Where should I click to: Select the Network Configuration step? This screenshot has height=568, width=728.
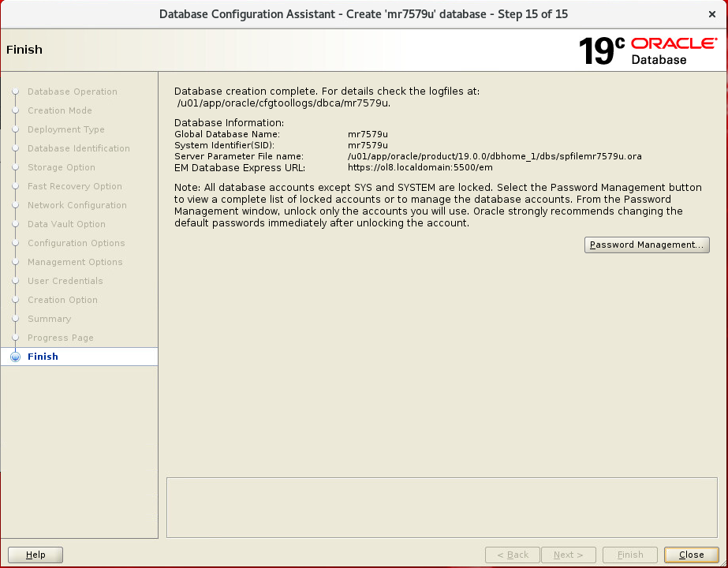pos(77,205)
